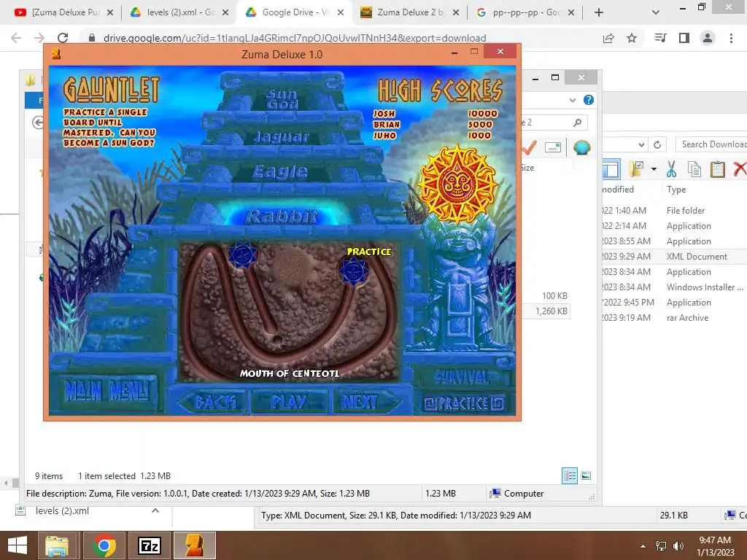The height and width of the screenshot is (560, 747).
Task: Go back in Chrome browser
Action: (16, 38)
